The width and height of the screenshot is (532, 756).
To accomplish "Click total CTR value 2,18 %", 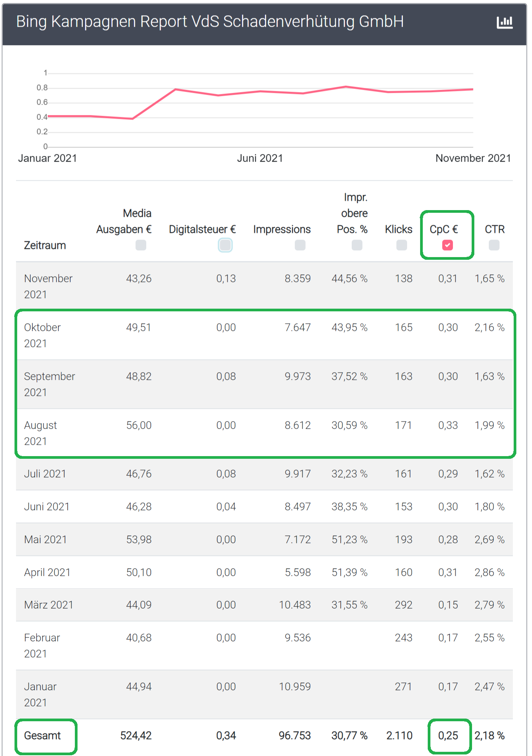I will pos(490,735).
